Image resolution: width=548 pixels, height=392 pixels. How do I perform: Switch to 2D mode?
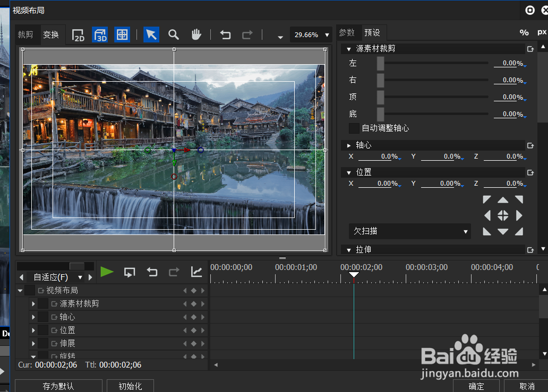78,35
